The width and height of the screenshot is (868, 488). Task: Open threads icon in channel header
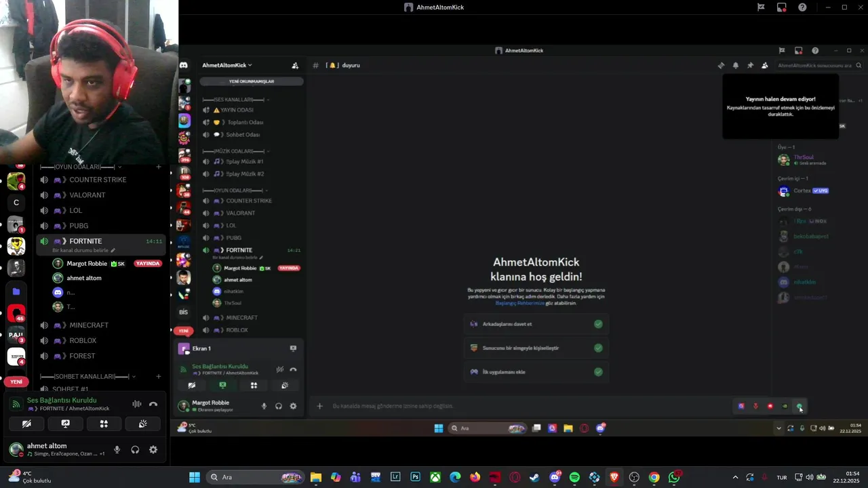[x=721, y=66]
